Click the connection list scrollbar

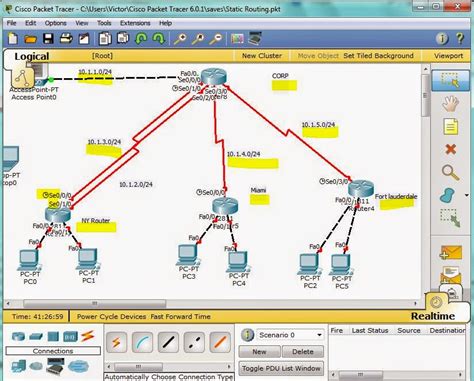139,367
